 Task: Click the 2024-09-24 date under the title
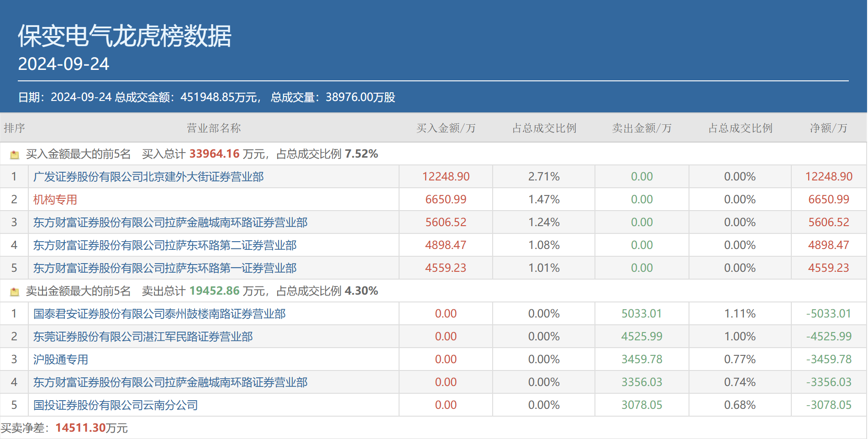click(x=63, y=64)
